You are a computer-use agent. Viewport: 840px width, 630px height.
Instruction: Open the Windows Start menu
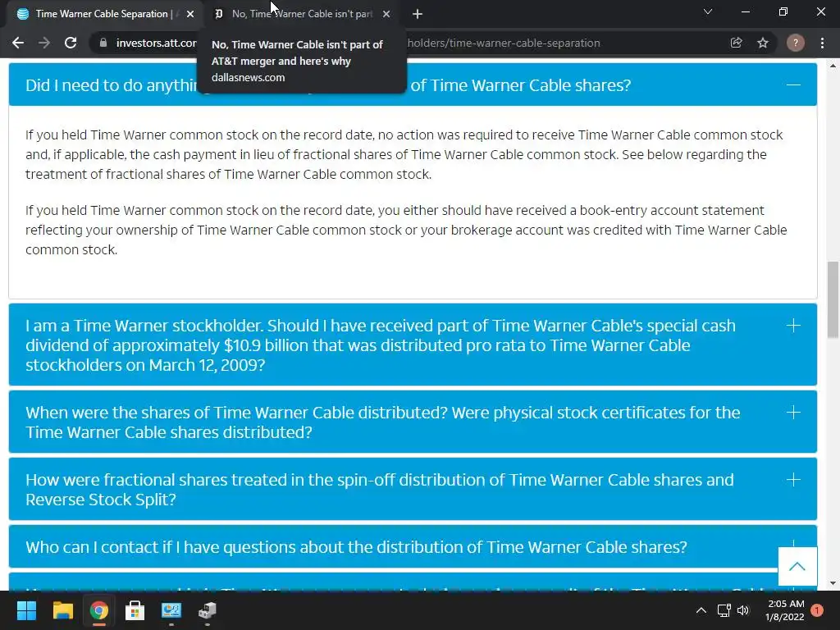26,610
